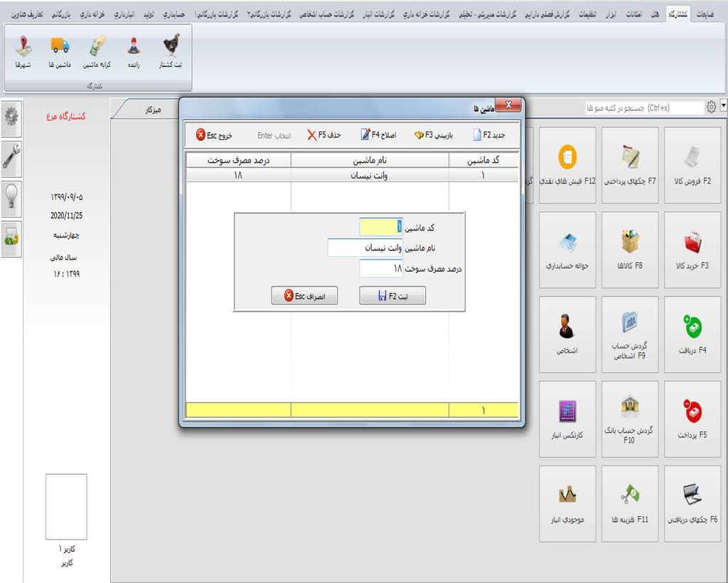This screenshot has height=583, width=728.
Task: Click the settings gear beside menu search
Action: pos(711,107)
